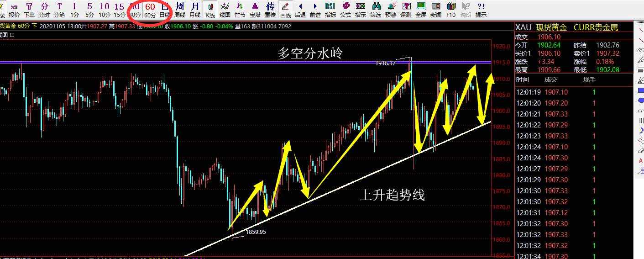Image resolution: width=644 pixels, height=259 pixels.
Task: Switch to the 周线 weekly chart
Action: (x=180, y=10)
